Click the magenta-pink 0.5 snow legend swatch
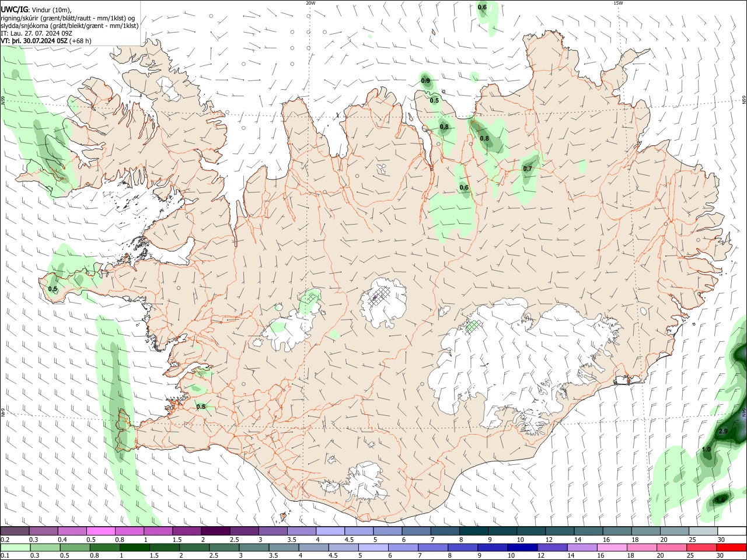The height and width of the screenshot is (560, 747). point(100,531)
